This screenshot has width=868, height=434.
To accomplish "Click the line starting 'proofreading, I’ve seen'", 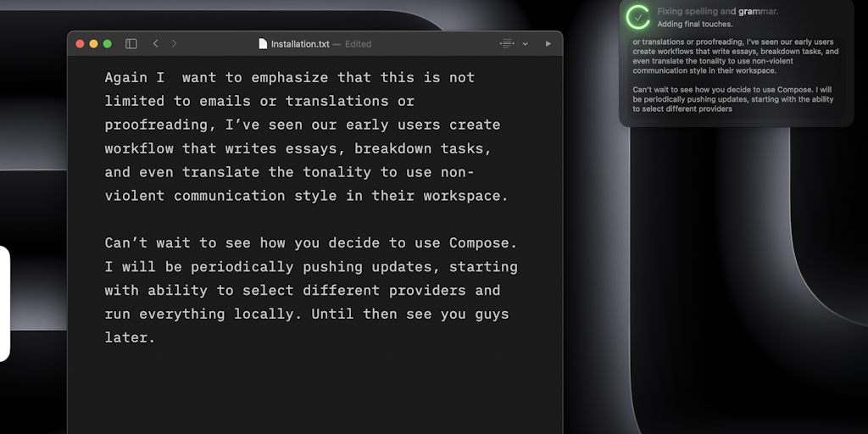I will click(x=303, y=125).
